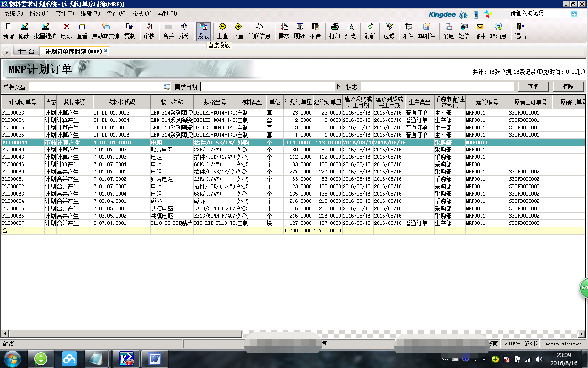588x368 pixels.
Task: Click the 合并 (Merge) toolbar icon
Action: point(168,31)
